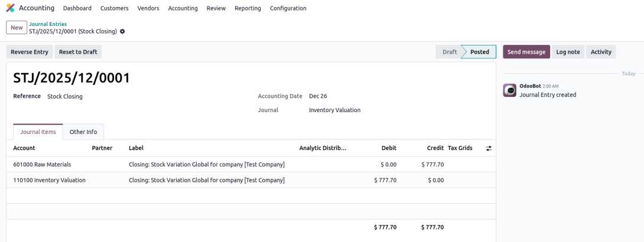Viewport: 644px width, 242px height.
Task: Open the Customers menu
Action: (114, 8)
